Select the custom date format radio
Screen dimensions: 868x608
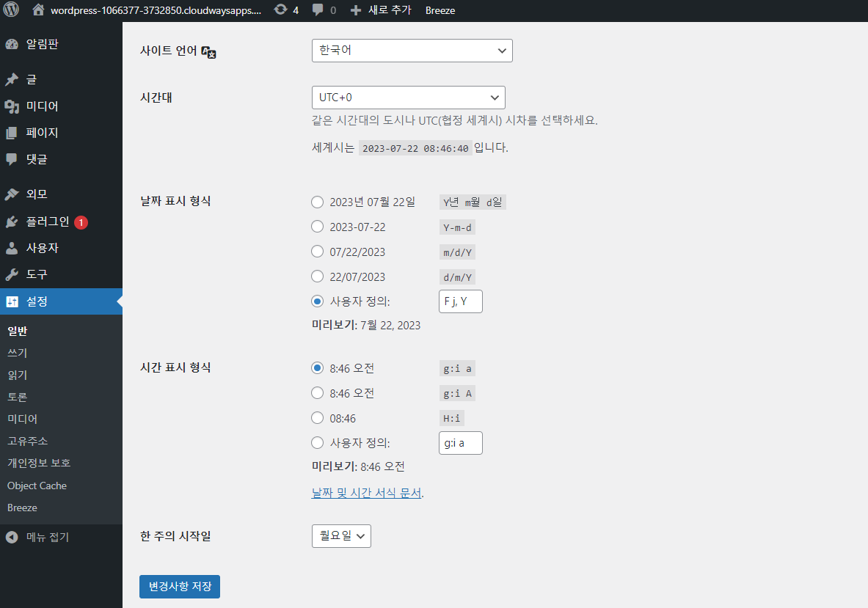317,301
